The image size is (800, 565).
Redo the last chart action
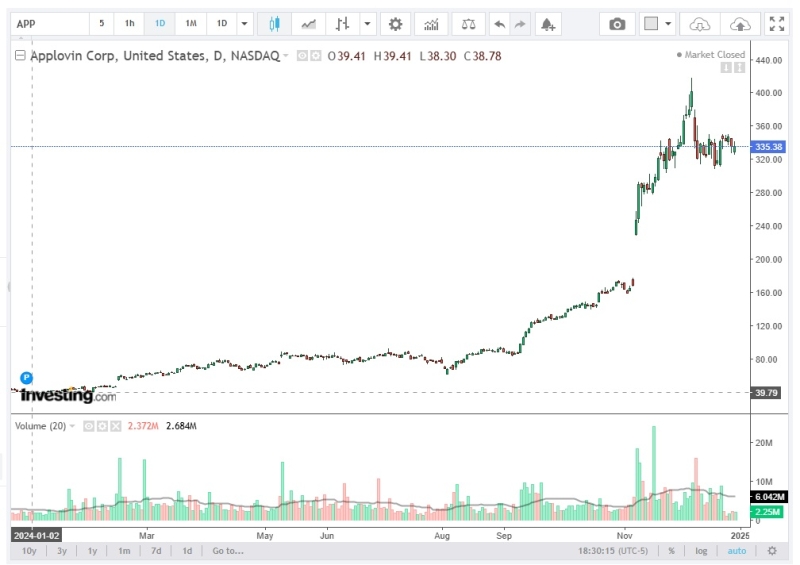pyautogui.click(x=520, y=24)
